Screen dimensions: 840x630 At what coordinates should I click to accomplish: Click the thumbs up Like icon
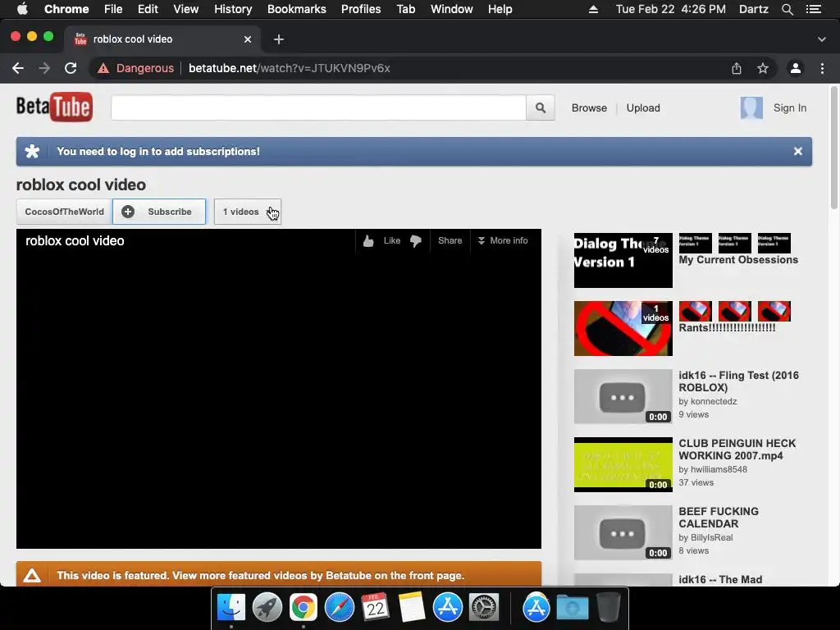[368, 241]
